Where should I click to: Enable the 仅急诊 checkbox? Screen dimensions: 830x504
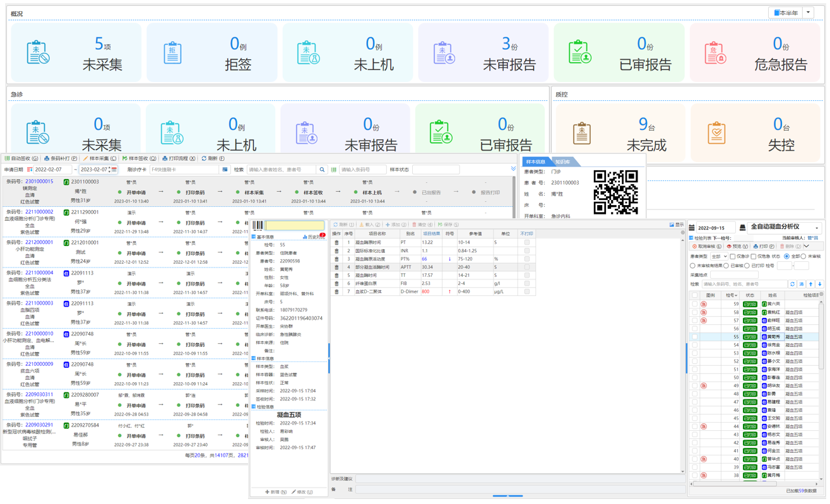(732, 257)
